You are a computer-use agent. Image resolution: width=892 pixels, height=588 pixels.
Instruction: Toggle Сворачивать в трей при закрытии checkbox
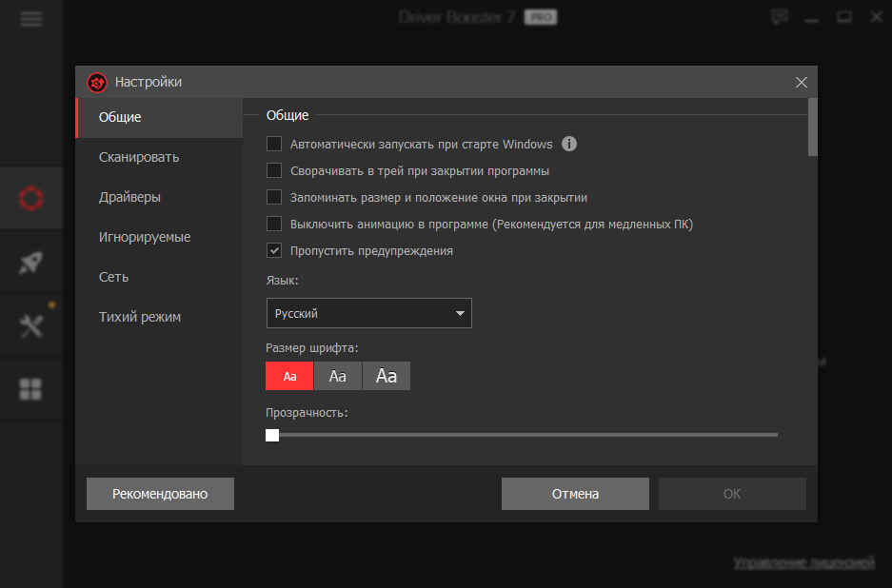pyautogui.click(x=274, y=171)
